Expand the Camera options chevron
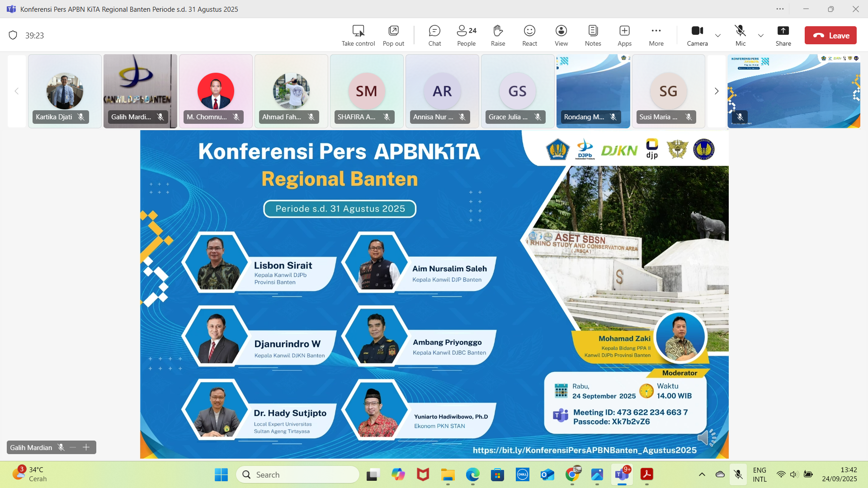 pos(718,35)
